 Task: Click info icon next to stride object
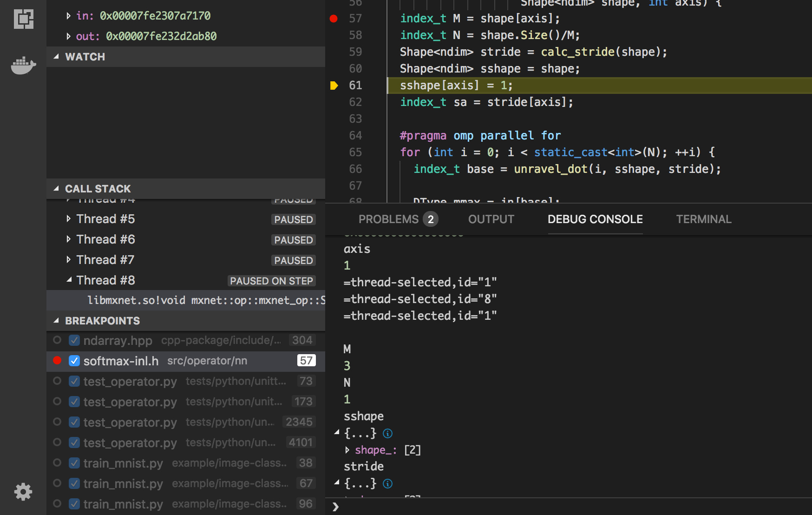pos(387,483)
